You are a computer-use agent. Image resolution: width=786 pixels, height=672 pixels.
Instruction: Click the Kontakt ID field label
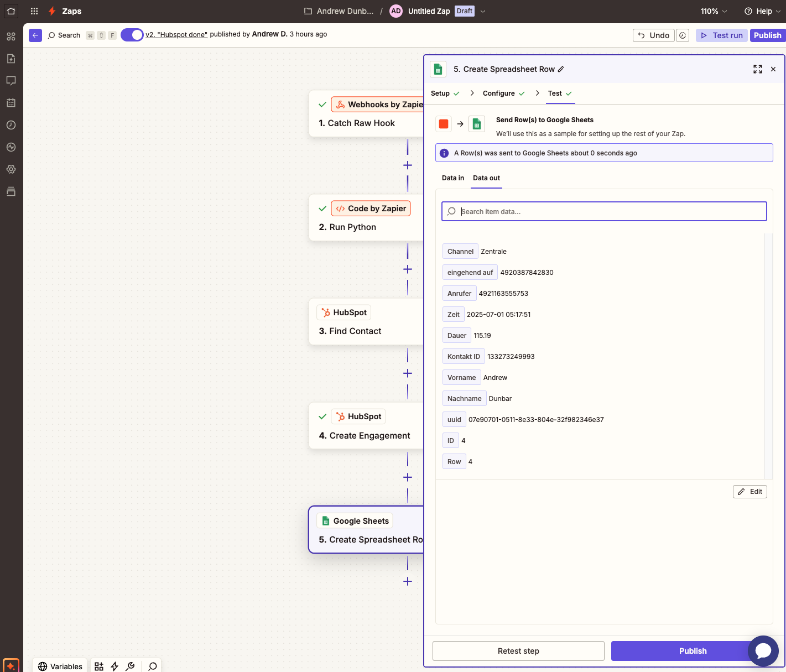click(x=464, y=357)
